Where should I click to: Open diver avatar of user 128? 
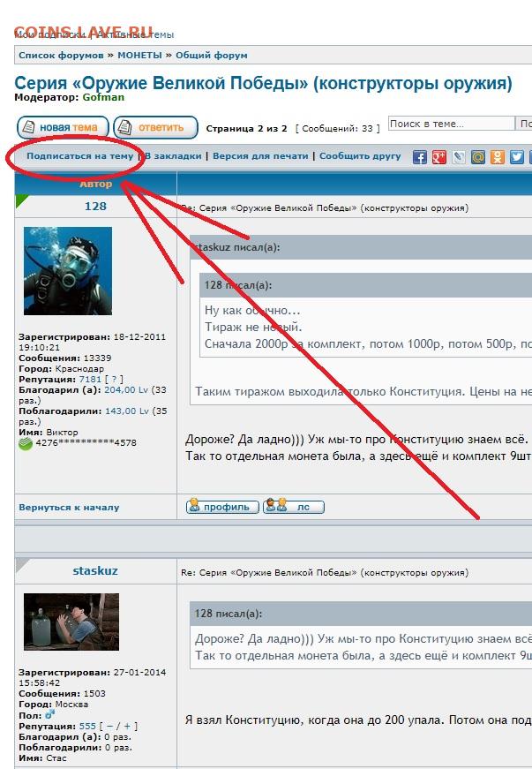pos(68,271)
